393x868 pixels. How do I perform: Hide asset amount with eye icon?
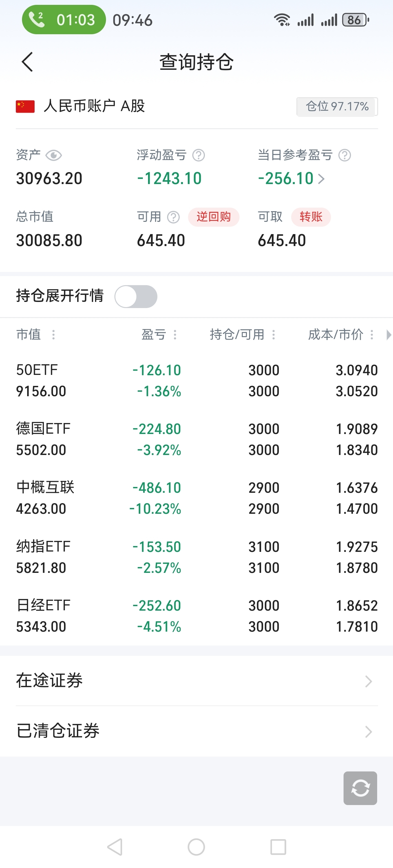pyautogui.click(x=53, y=155)
